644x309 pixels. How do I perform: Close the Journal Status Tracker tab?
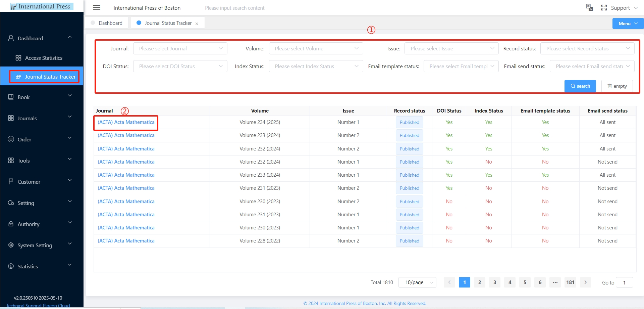coord(197,24)
